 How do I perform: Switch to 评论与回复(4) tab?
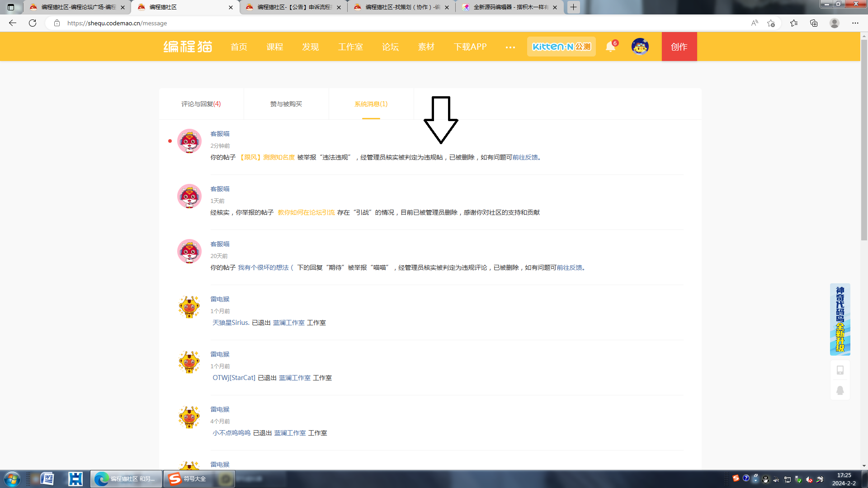(201, 104)
